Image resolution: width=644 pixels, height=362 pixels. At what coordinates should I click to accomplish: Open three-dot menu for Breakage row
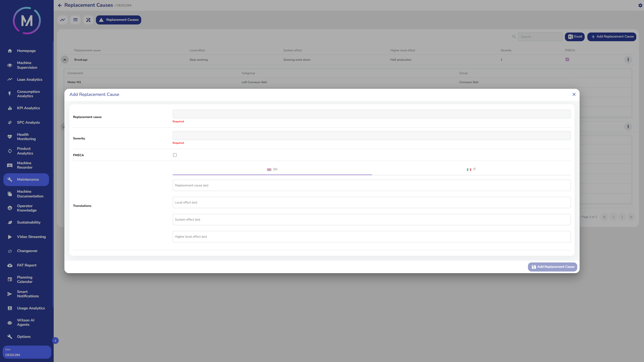tap(628, 60)
